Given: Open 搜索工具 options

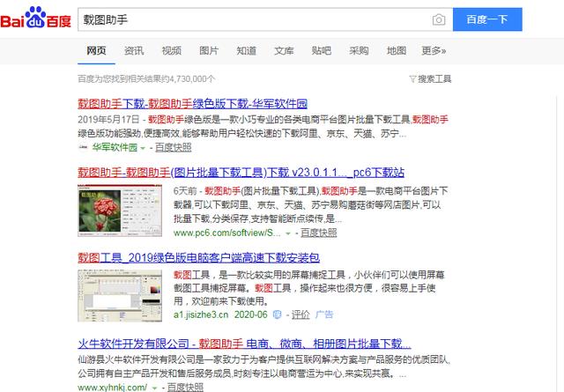Looking at the screenshot, I should (434, 78).
